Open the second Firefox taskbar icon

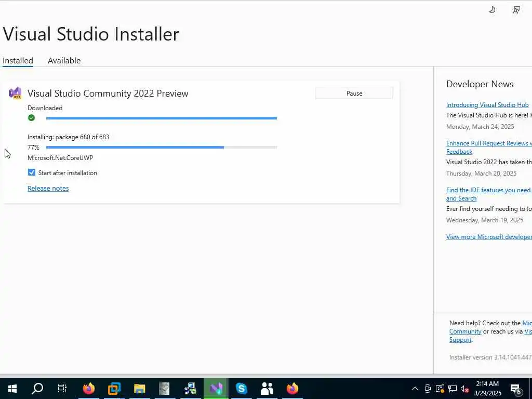coord(292,389)
